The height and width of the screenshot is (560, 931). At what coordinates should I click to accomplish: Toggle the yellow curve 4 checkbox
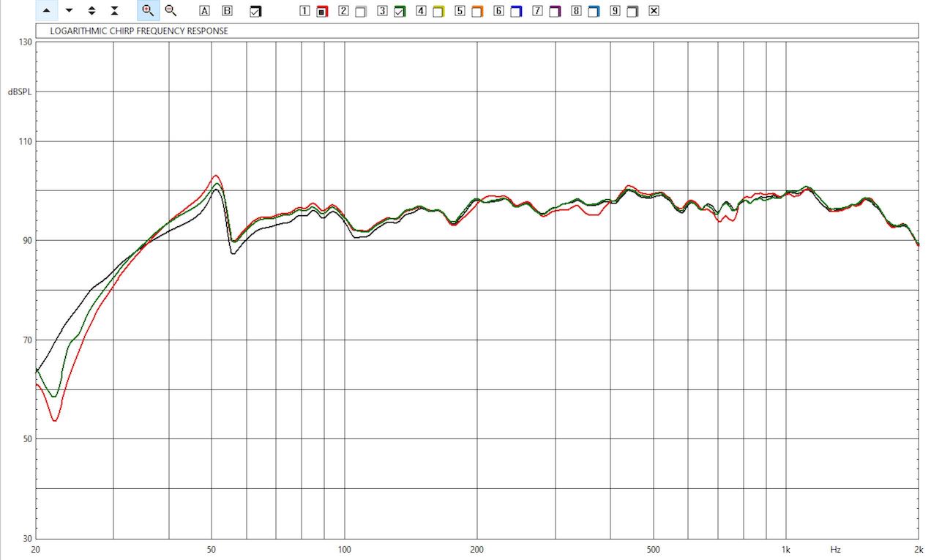pyautogui.click(x=438, y=12)
